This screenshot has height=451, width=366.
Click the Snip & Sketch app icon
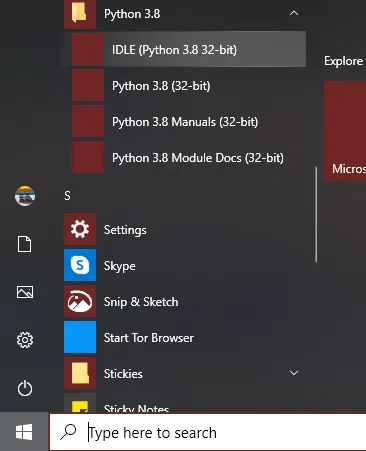click(x=80, y=302)
